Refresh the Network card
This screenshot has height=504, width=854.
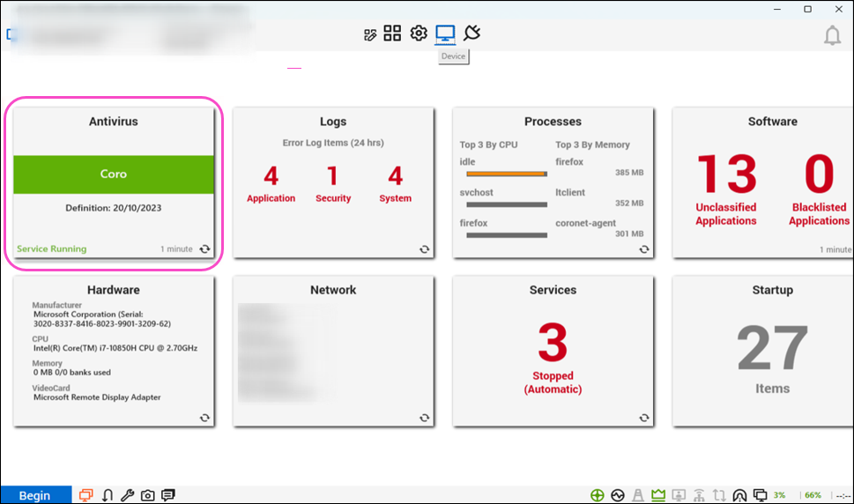424,418
